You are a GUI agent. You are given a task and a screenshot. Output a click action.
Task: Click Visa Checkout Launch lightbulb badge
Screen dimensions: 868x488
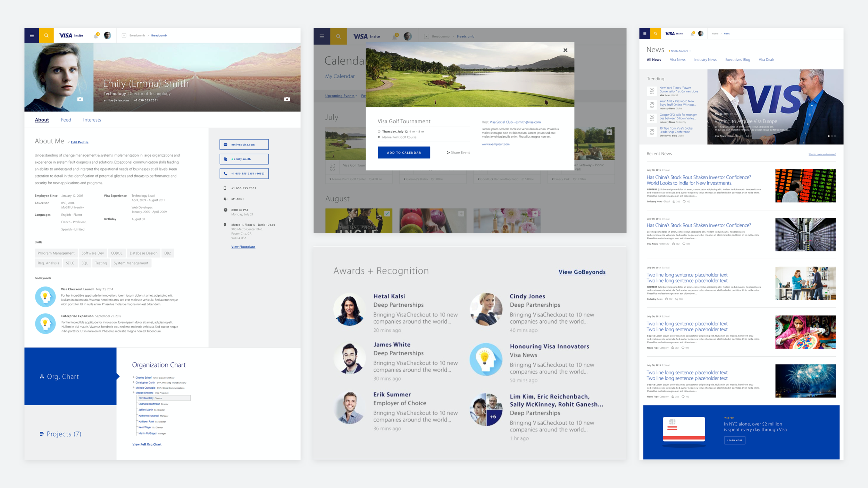pyautogui.click(x=45, y=297)
